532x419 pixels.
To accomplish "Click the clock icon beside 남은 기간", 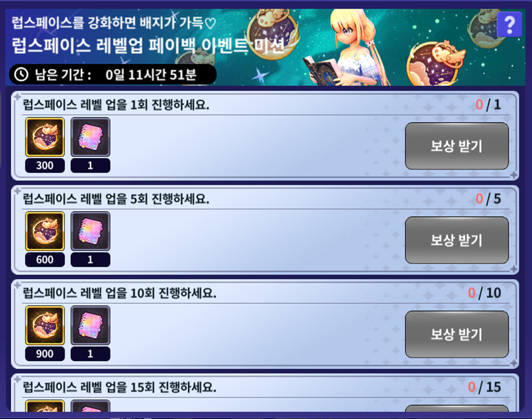I will (x=21, y=75).
